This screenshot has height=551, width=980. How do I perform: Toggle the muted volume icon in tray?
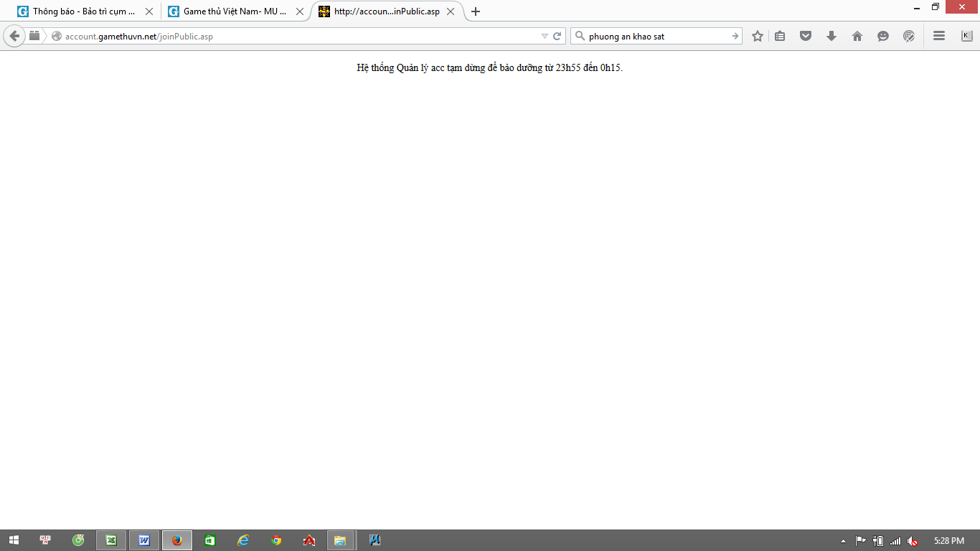pos(913,540)
